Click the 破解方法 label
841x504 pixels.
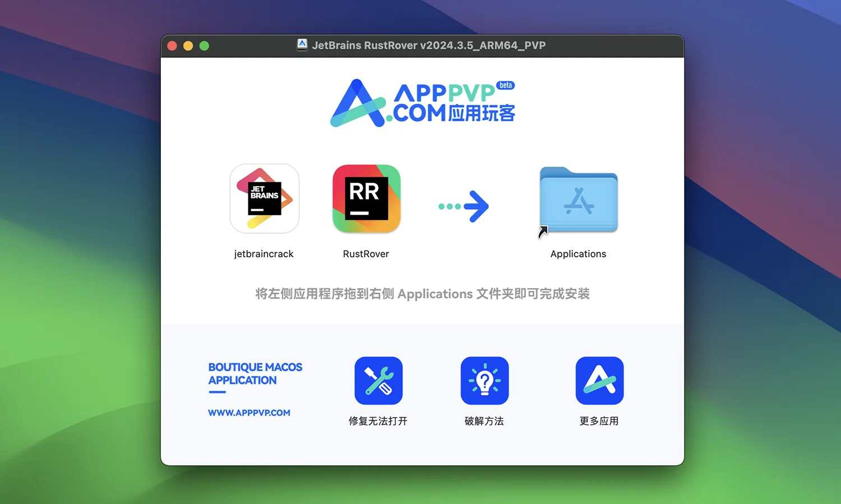click(x=484, y=421)
